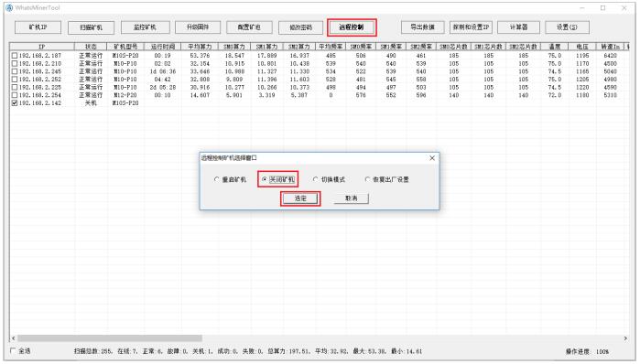This screenshot has height=364, width=640.
Task: Close the remote control selection dialog
Action: (432, 158)
